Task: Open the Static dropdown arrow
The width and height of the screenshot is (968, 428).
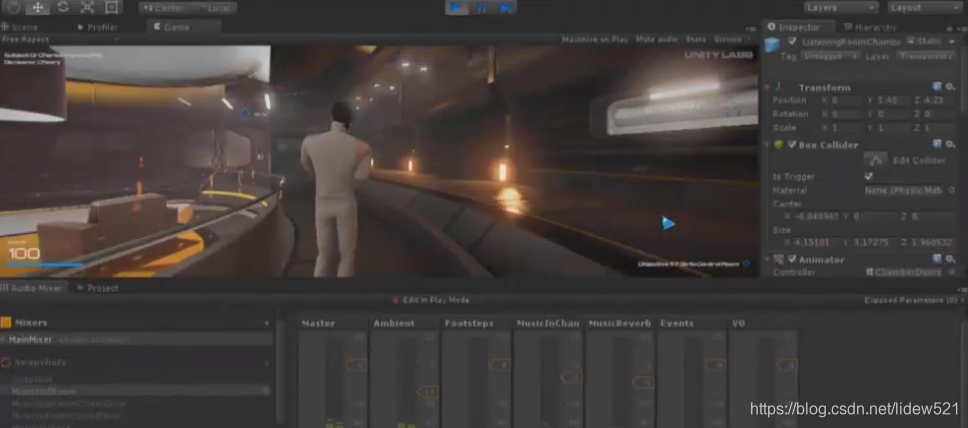Action: tap(953, 41)
